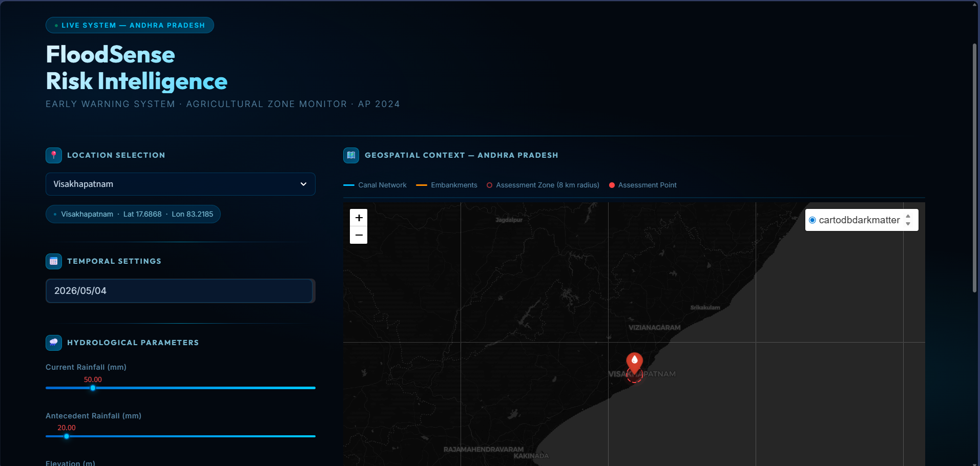Click the Geospatial Context map icon

(351, 155)
